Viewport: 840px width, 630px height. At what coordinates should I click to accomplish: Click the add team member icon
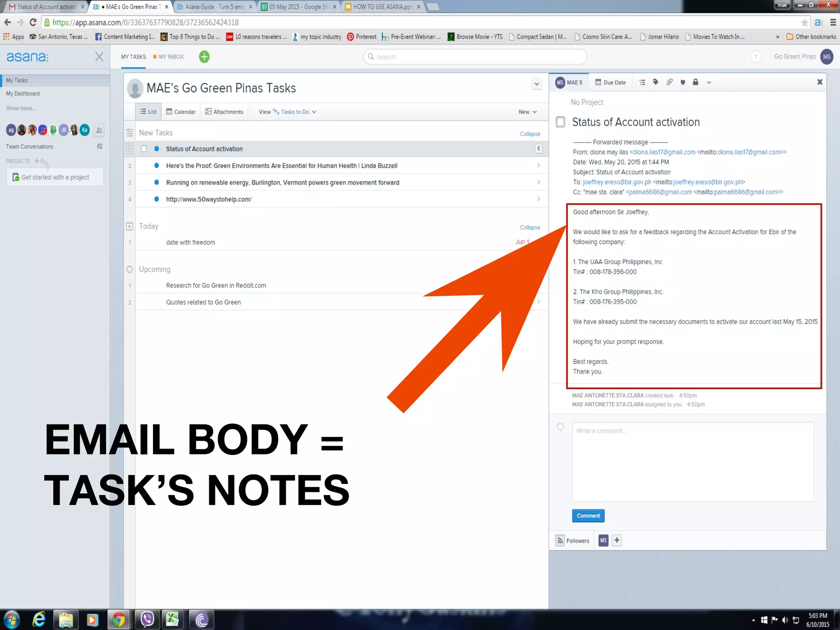pyautogui.click(x=99, y=130)
